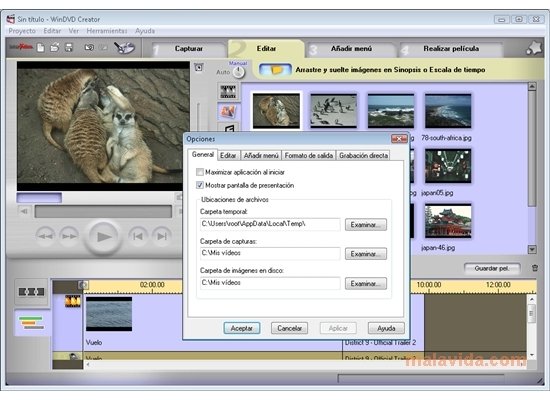Click the step back arrow by the seek bar

click(24, 211)
